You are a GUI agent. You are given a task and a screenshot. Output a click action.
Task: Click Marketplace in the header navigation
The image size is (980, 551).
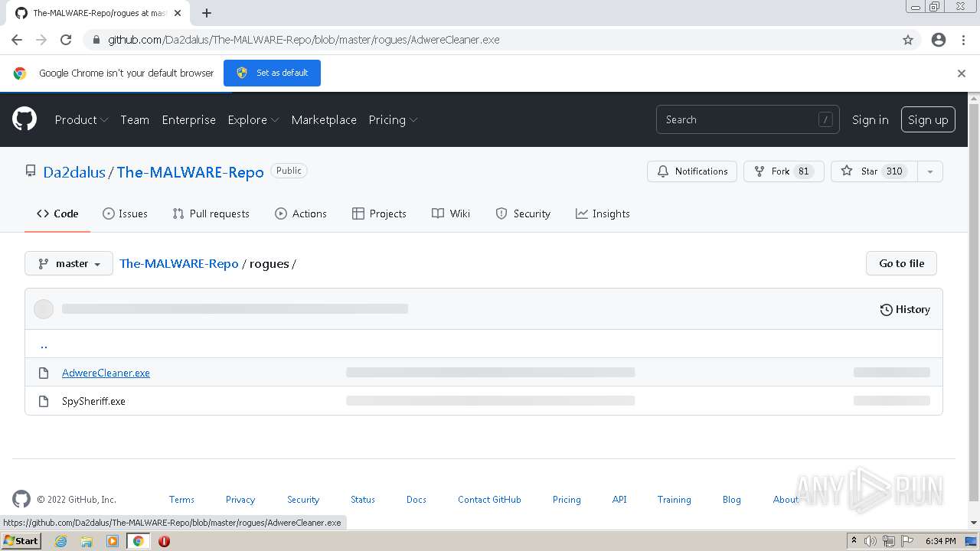click(x=324, y=119)
